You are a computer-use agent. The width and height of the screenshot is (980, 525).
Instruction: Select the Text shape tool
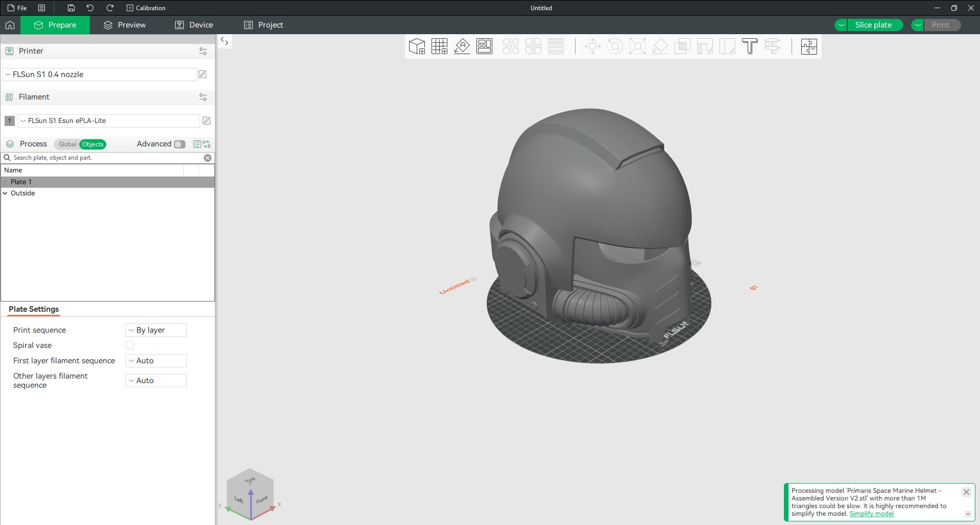point(750,47)
